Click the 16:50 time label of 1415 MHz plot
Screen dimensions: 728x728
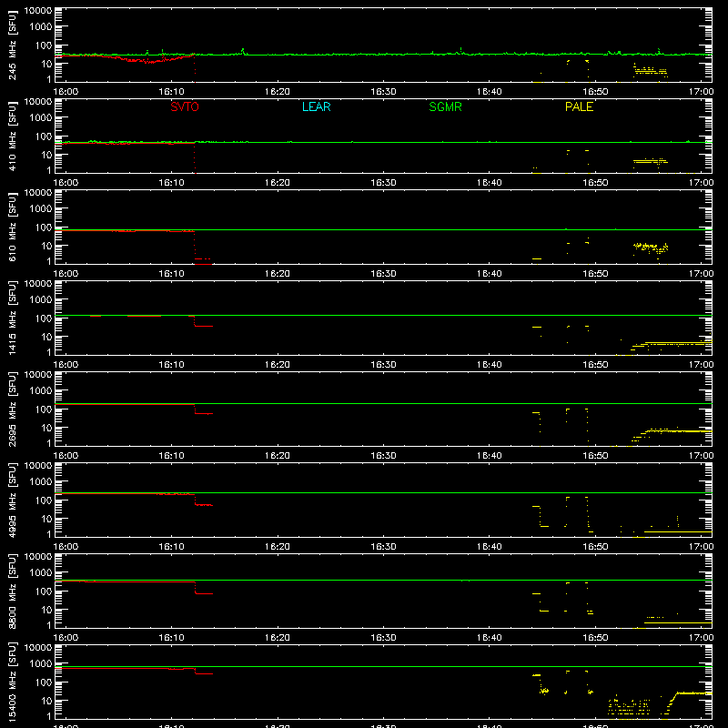595,365
